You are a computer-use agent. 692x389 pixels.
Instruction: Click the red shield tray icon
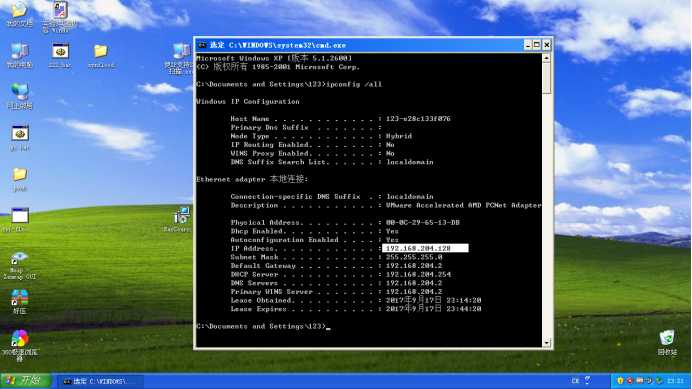pos(629,381)
